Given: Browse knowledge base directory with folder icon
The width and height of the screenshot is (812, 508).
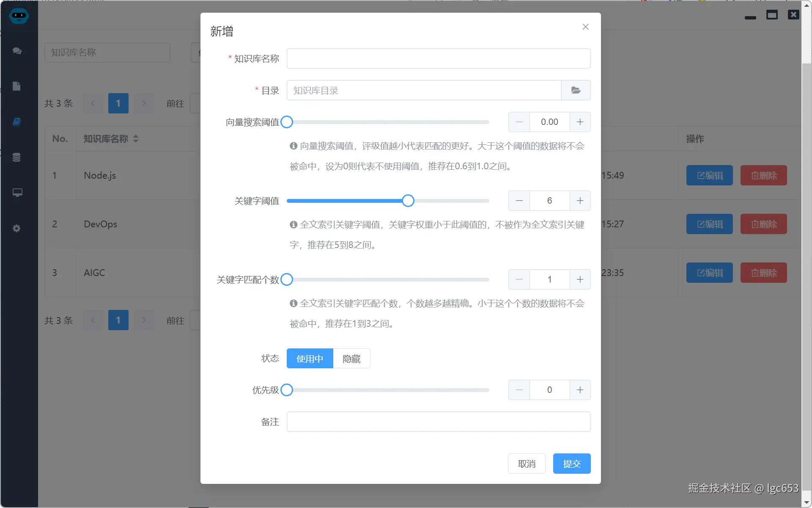Looking at the screenshot, I should (576, 90).
